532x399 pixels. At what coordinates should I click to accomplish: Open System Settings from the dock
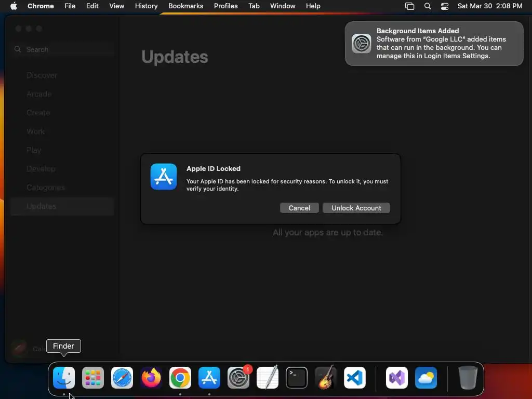click(x=238, y=378)
